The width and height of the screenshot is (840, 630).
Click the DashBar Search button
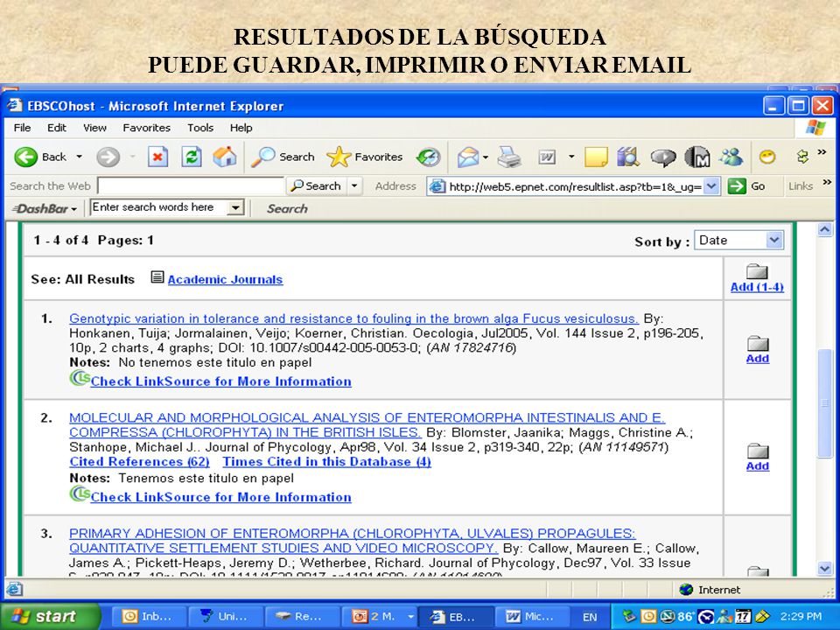click(287, 209)
